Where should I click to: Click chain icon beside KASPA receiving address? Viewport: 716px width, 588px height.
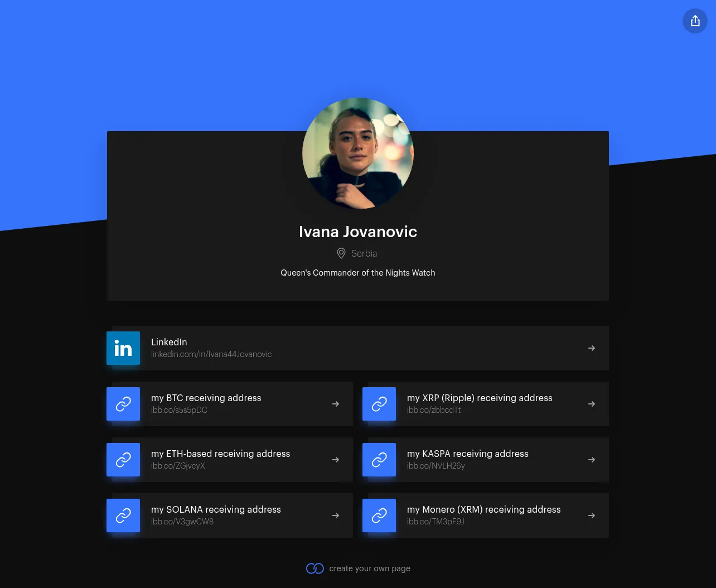379,460
